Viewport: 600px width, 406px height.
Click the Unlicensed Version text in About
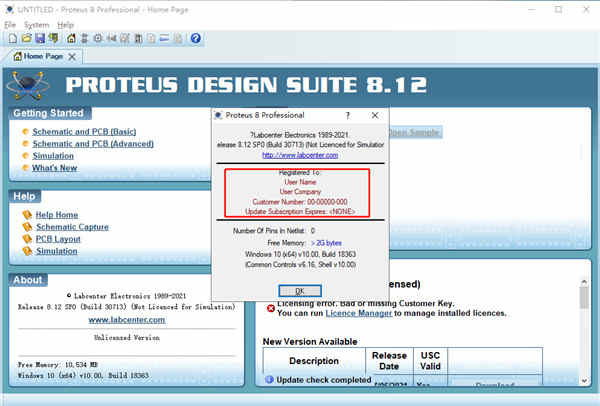pos(127,338)
